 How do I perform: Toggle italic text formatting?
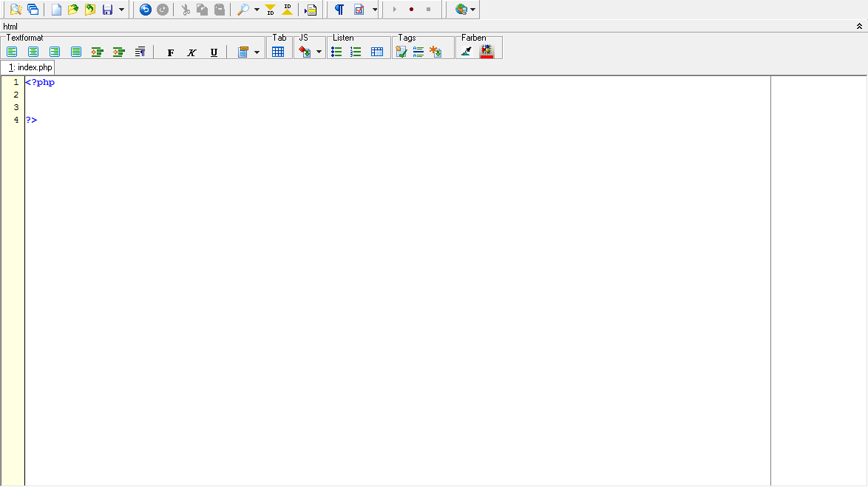[192, 52]
